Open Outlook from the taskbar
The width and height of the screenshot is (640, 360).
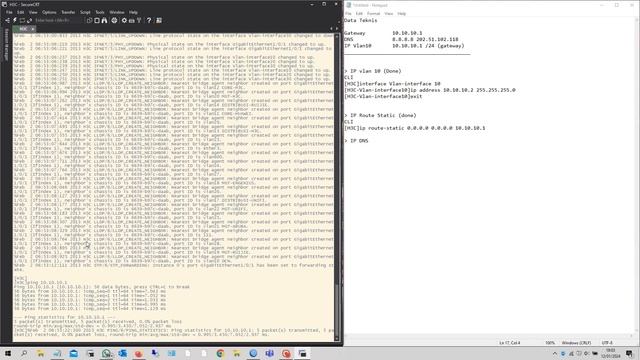pos(122,353)
